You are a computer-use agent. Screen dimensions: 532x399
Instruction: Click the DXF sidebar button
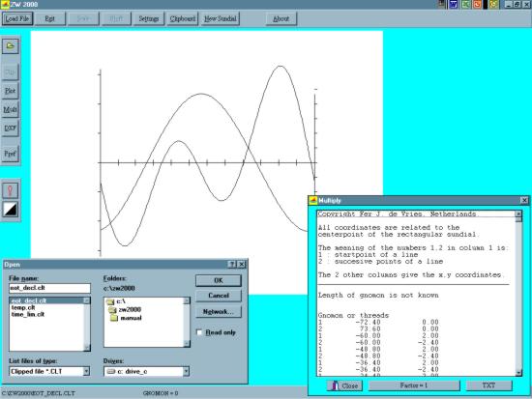tap(11, 128)
